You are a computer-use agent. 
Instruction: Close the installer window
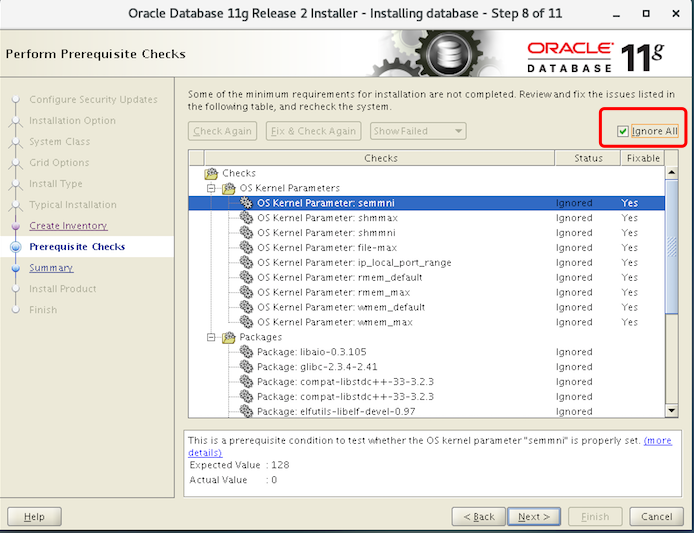pos(676,14)
